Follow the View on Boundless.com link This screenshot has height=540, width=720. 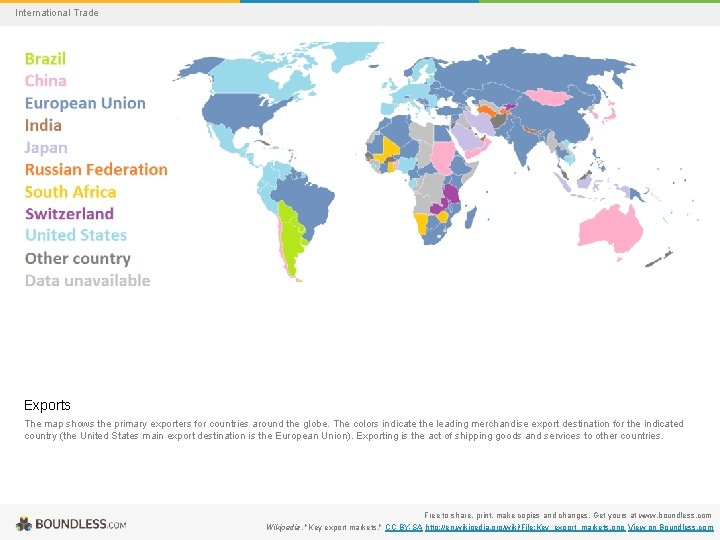pos(670,527)
